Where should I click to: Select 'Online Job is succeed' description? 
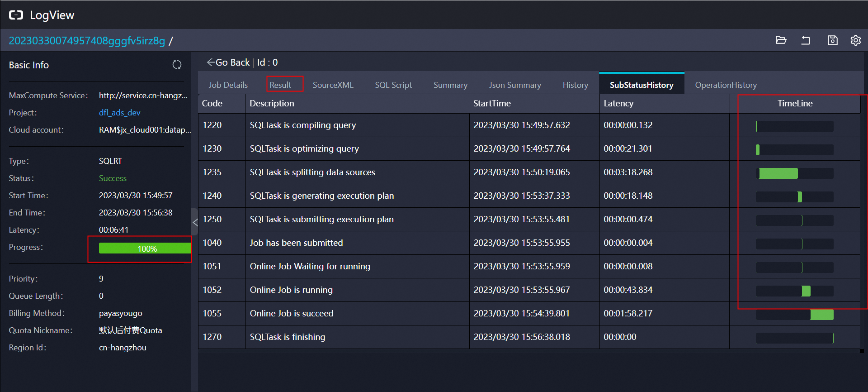click(292, 314)
